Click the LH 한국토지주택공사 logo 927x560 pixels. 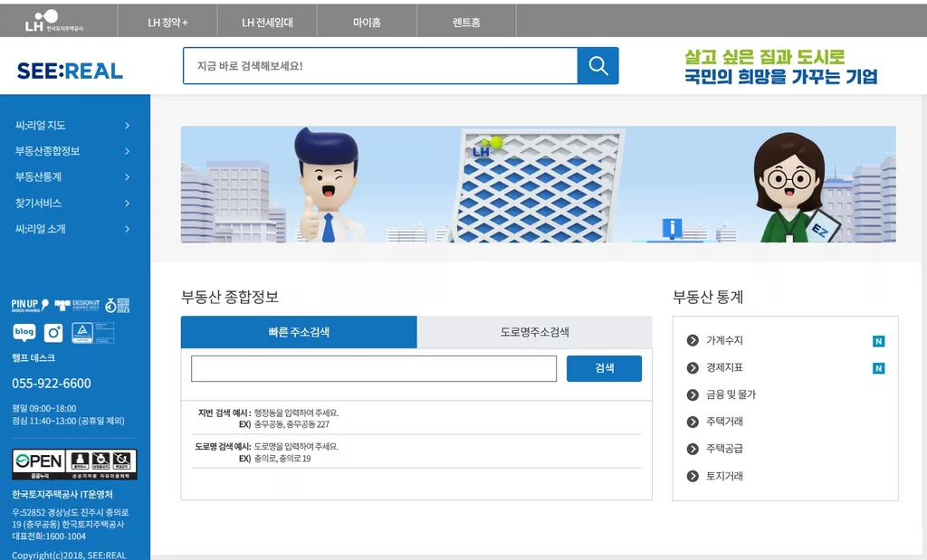pyautogui.click(x=53, y=21)
